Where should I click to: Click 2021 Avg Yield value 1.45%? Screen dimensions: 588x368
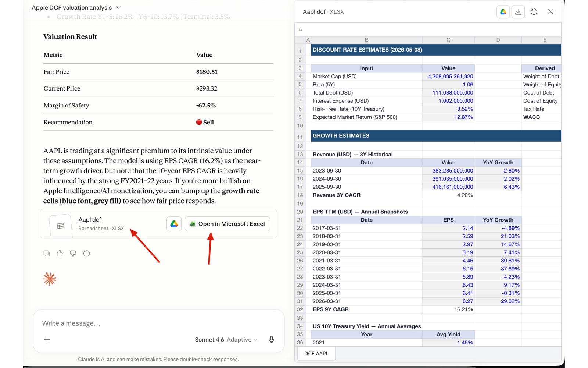[x=448, y=343]
